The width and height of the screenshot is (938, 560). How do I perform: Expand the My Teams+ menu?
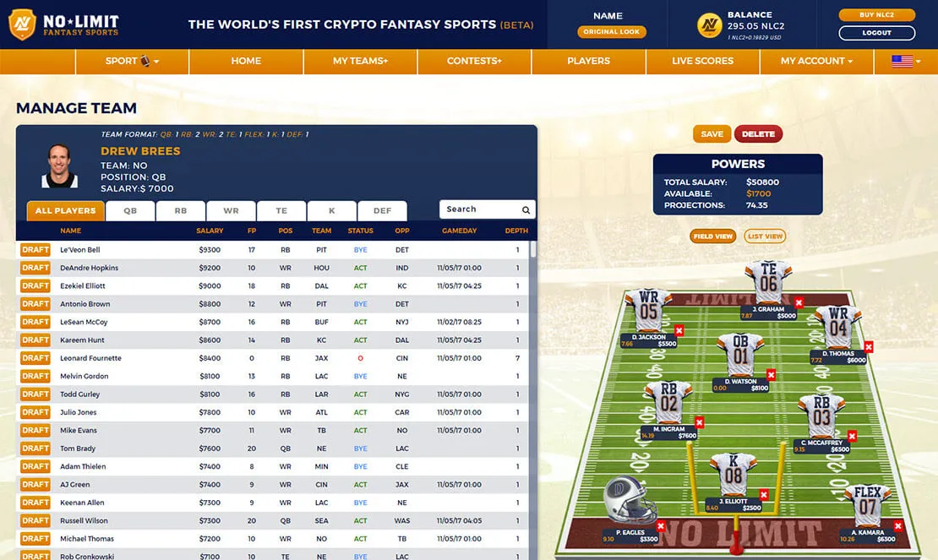(x=361, y=61)
